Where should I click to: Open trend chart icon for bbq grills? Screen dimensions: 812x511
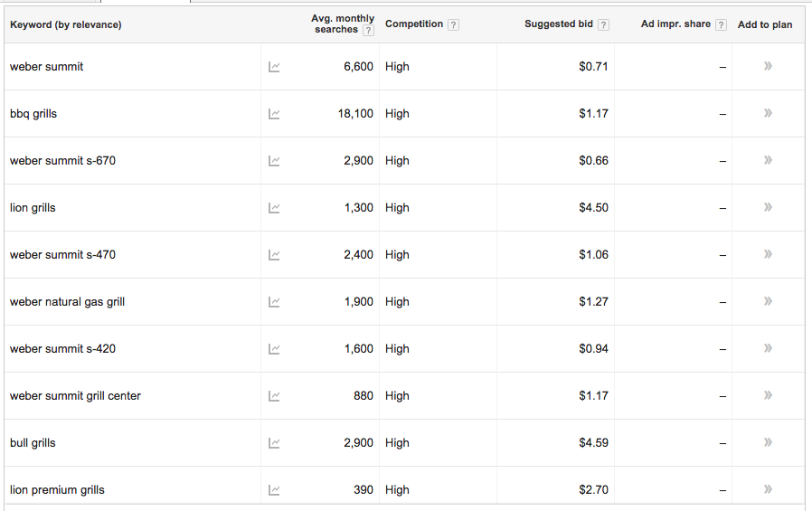tap(274, 114)
